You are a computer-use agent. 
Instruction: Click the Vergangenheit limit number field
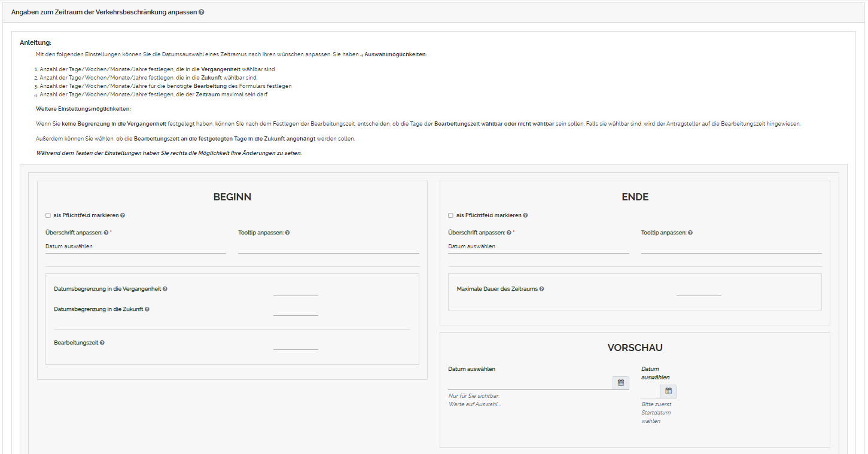click(296, 291)
